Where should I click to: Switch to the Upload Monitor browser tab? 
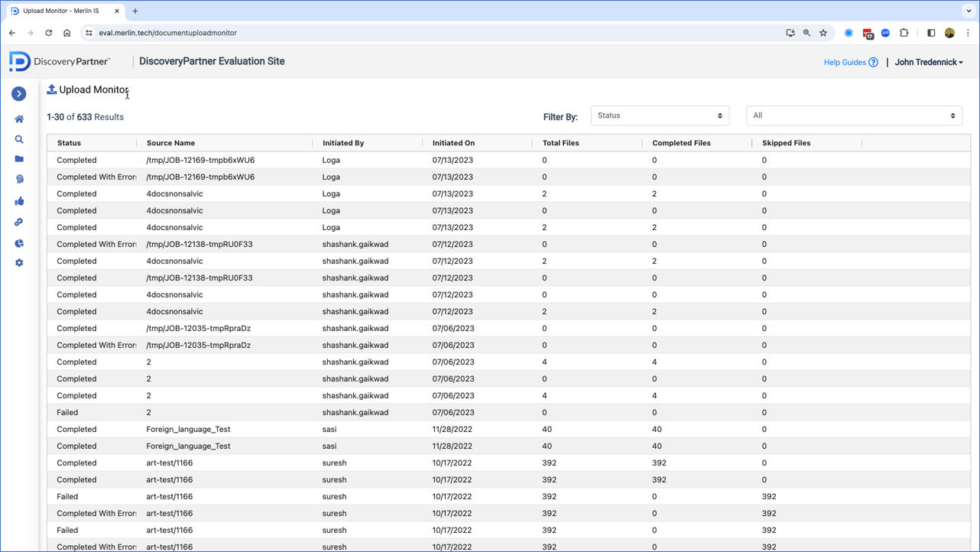(61, 11)
